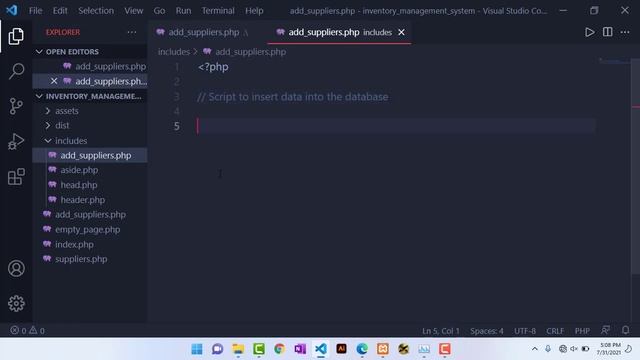The height and width of the screenshot is (360, 640).
Task: Open the Terminal menu
Action: point(218,11)
